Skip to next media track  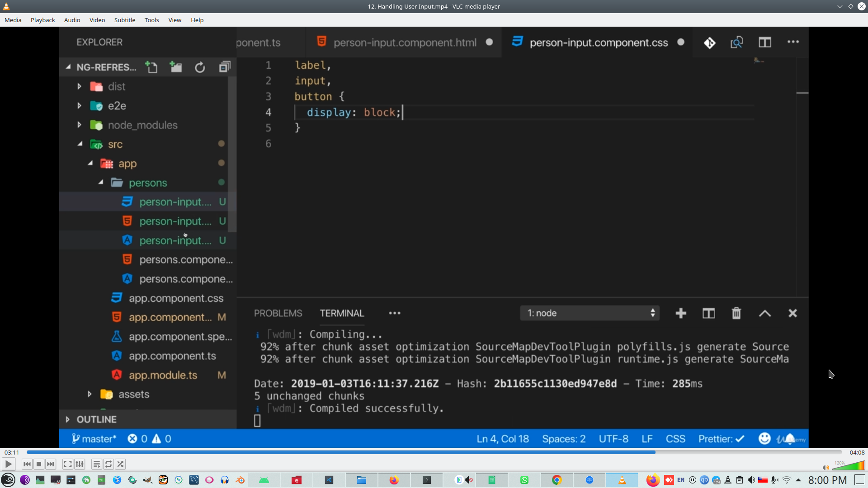click(51, 464)
